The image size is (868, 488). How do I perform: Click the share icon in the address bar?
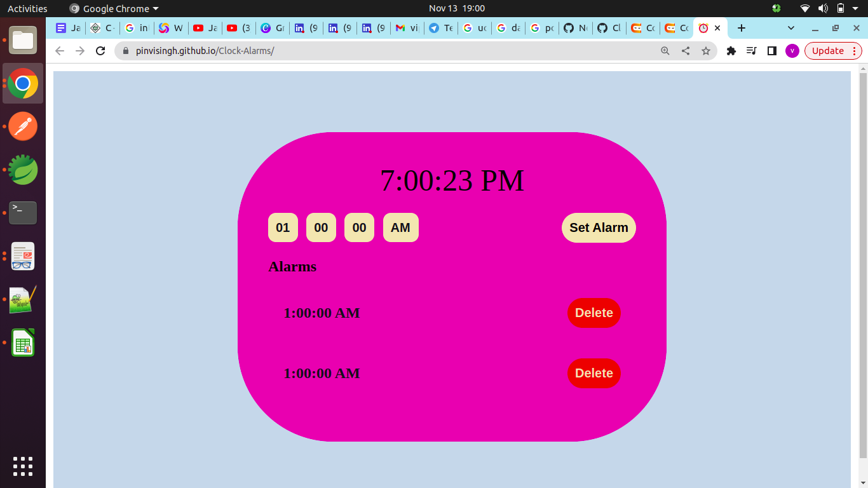(686, 51)
